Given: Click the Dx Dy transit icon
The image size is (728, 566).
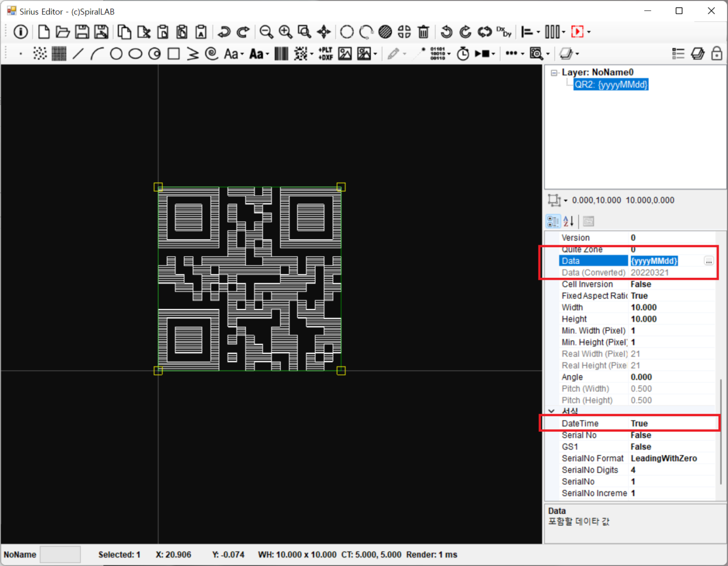Looking at the screenshot, I should [504, 32].
